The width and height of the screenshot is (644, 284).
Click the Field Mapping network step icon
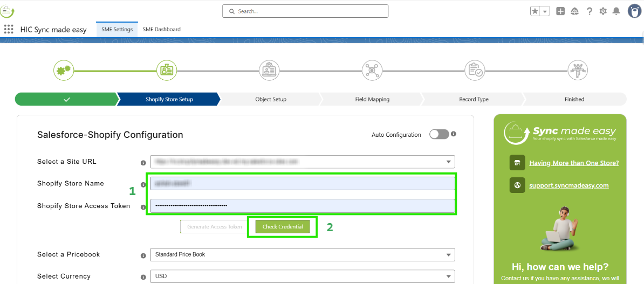[x=372, y=70]
